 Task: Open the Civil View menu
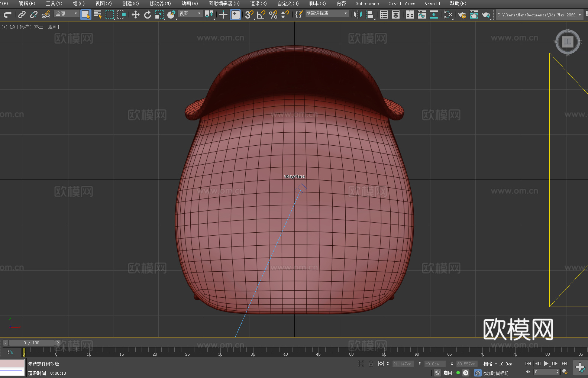tap(401, 3)
